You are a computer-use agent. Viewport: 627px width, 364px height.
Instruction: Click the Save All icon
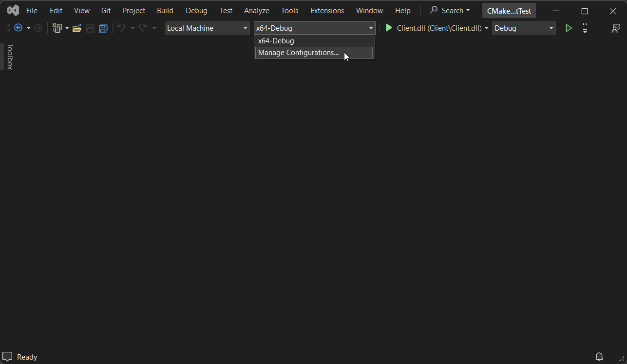pyautogui.click(x=103, y=28)
